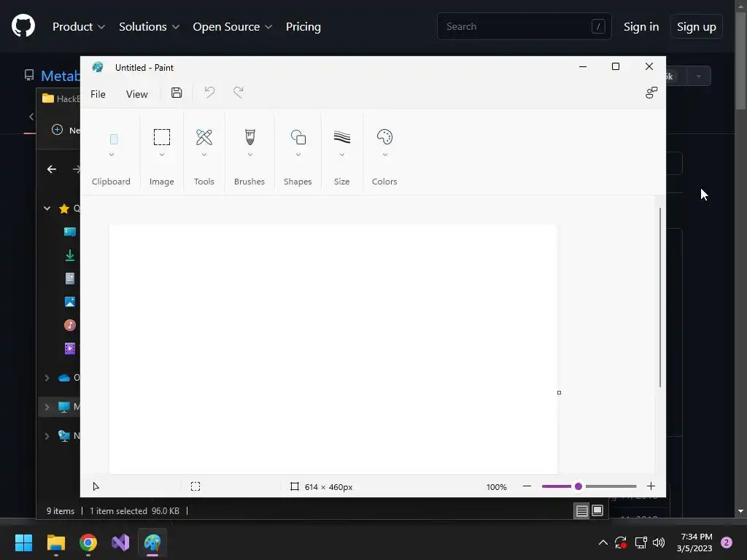This screenshot has width=747, height=560.
Task: Open the Tools pencil and brush icon
Action: point(204,137)
